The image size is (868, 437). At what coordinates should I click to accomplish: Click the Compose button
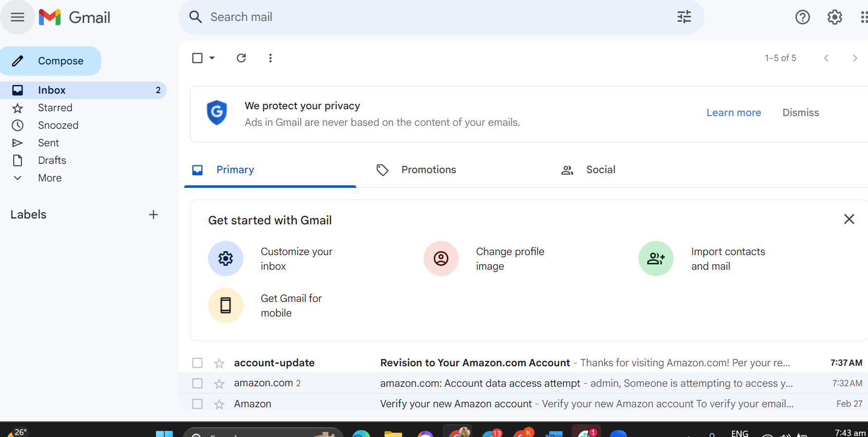[51, 61]
